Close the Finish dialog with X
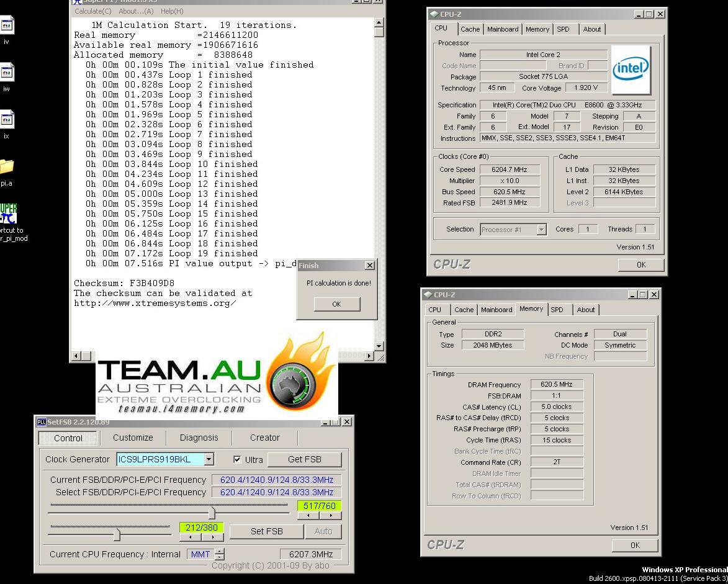 [369, 266]
